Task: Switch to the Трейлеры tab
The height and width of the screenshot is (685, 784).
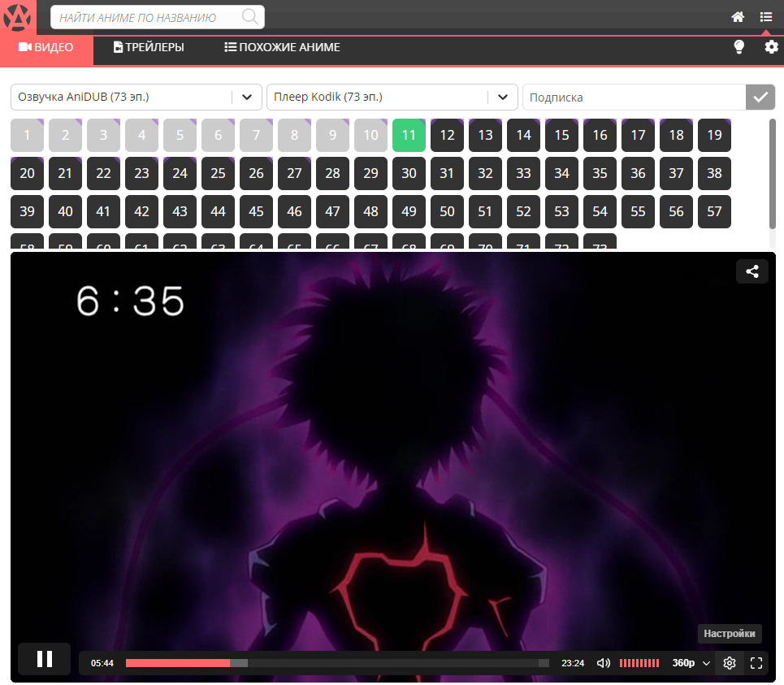Action: (149, 47)
